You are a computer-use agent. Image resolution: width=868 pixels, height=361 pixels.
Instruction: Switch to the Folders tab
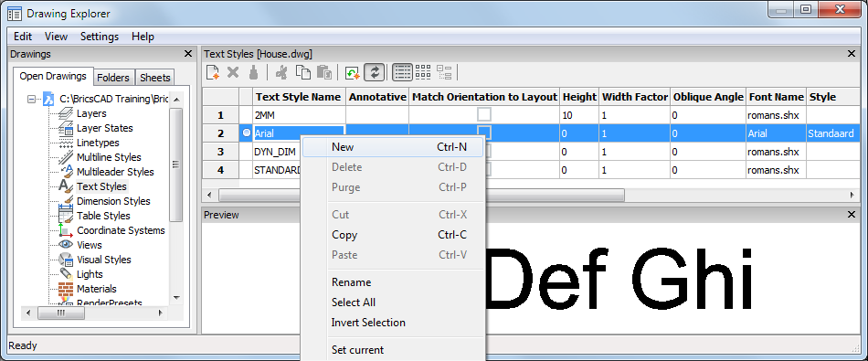[113, 78]
